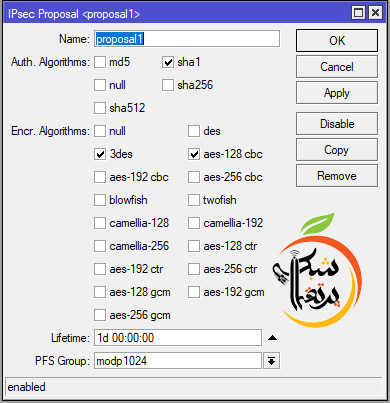Enable md5 auth algorithm
Image resolution: width=390 pixels, height=403 pixels.
click(100, 62)
